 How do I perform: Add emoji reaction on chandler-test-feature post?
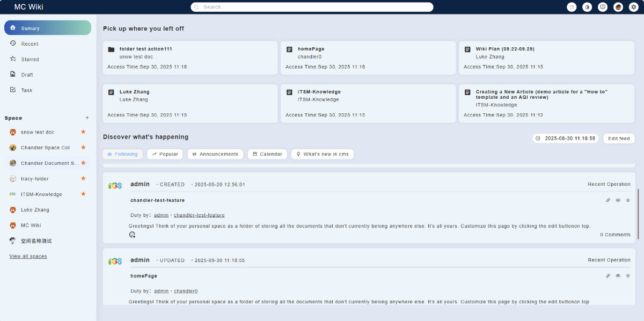[132, 235]
